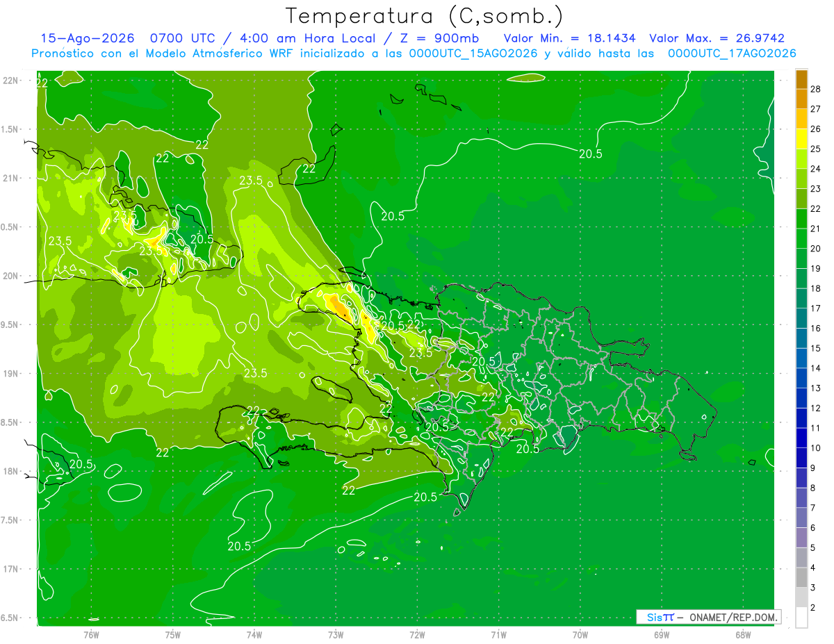Click "0000UTC_15AGO2026" initialization time text
The width and height of the screenshot is (834, 644).
click(x=473, y=53)
